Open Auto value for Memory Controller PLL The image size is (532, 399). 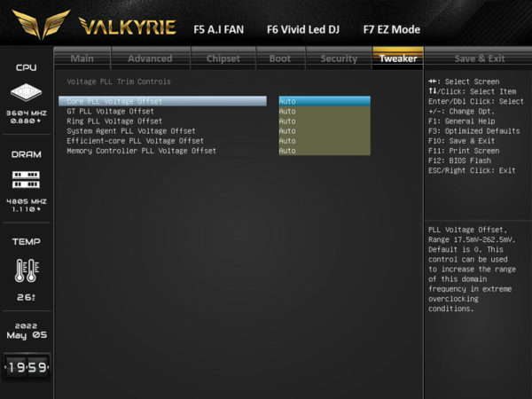click(x=325, y=151)
